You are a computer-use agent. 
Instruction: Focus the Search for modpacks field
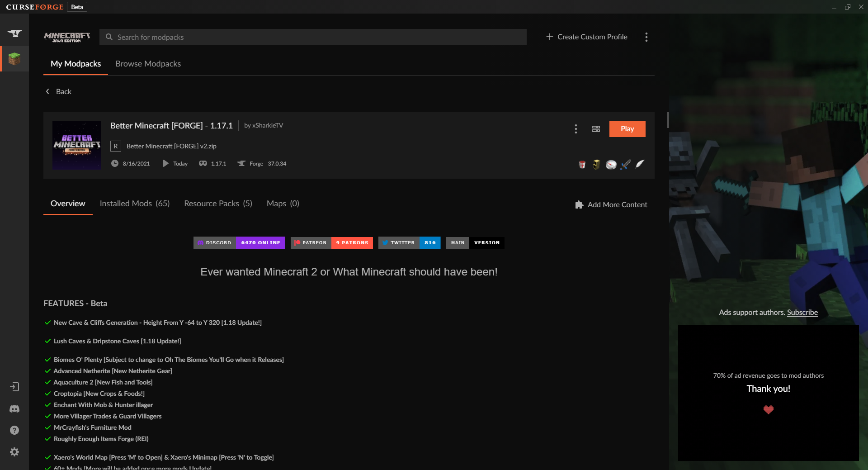click(x=313, y=37)
